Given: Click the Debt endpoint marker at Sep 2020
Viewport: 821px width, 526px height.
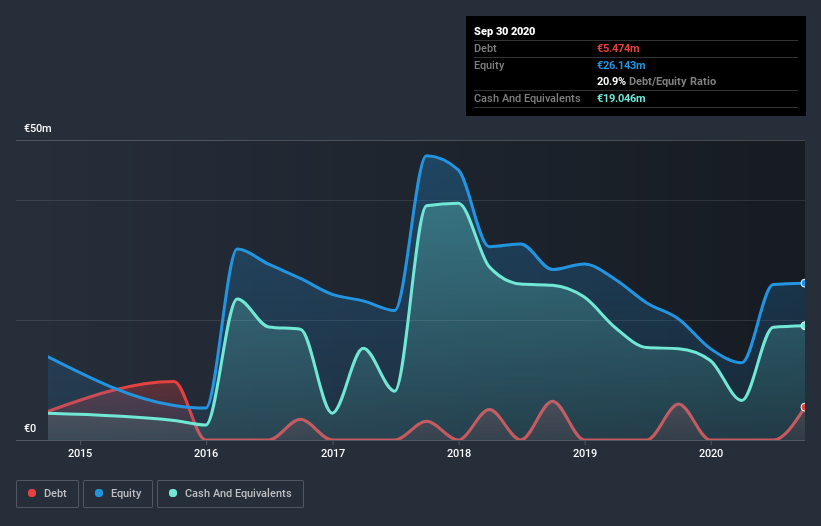Looking at the screenshot, I should pos(804,407).
